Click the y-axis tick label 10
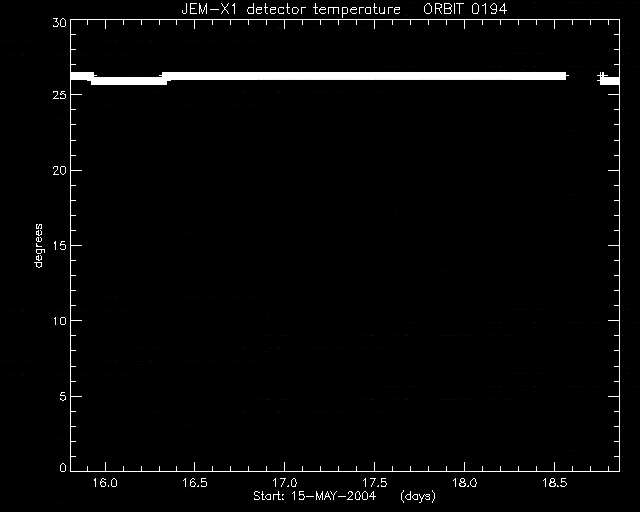640x512 pixels. coord(60,321)
